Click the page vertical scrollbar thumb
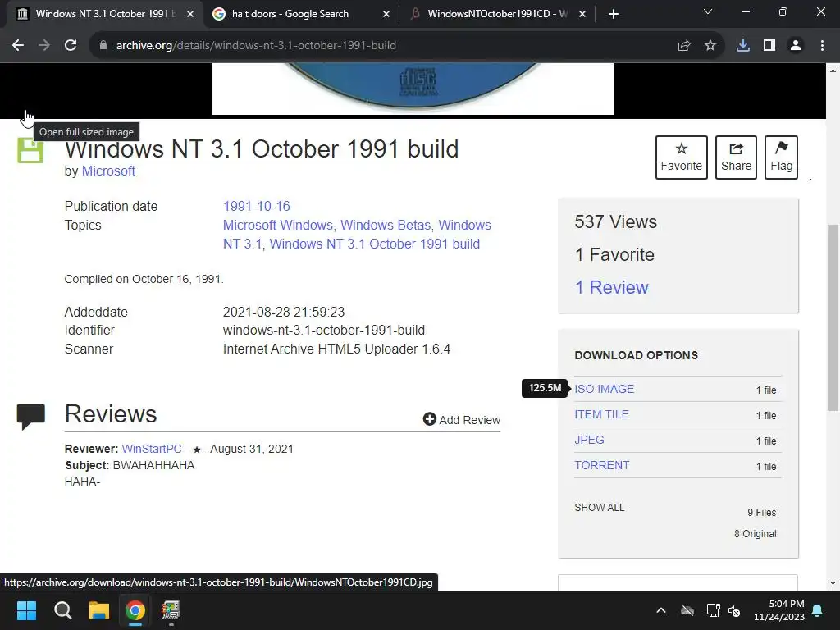840x630 pixels. (x=833, y=317)
